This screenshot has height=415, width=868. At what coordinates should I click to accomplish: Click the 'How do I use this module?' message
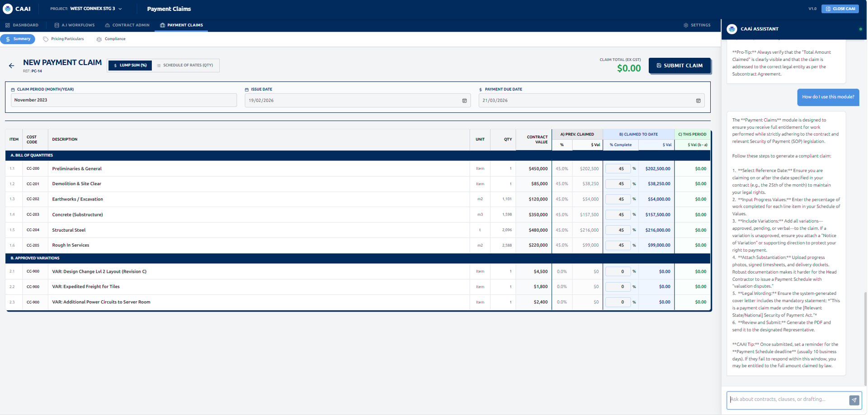click(828, 97)
